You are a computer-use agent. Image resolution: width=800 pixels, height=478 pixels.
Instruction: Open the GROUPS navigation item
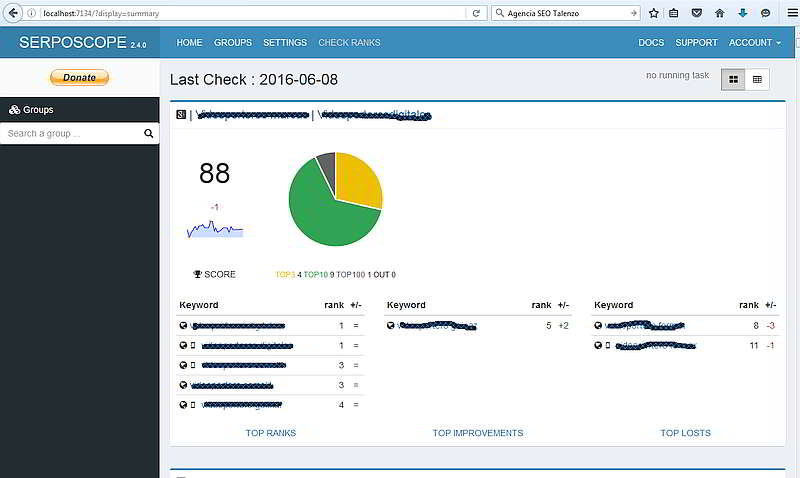point(233,43)
